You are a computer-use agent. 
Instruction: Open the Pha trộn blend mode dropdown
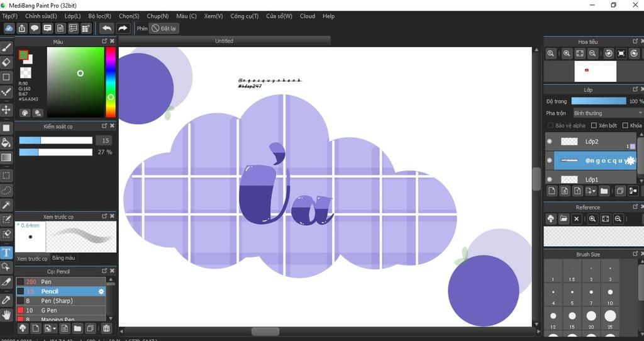click(x=608, y=113)
